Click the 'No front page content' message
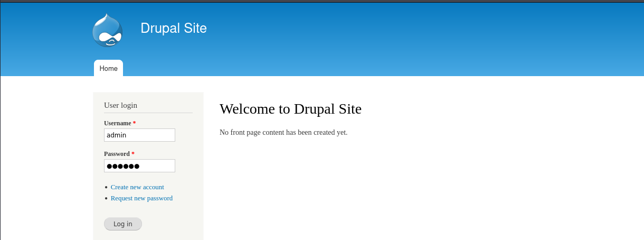This screenshot has height=240, width=644. click(283, 132)
